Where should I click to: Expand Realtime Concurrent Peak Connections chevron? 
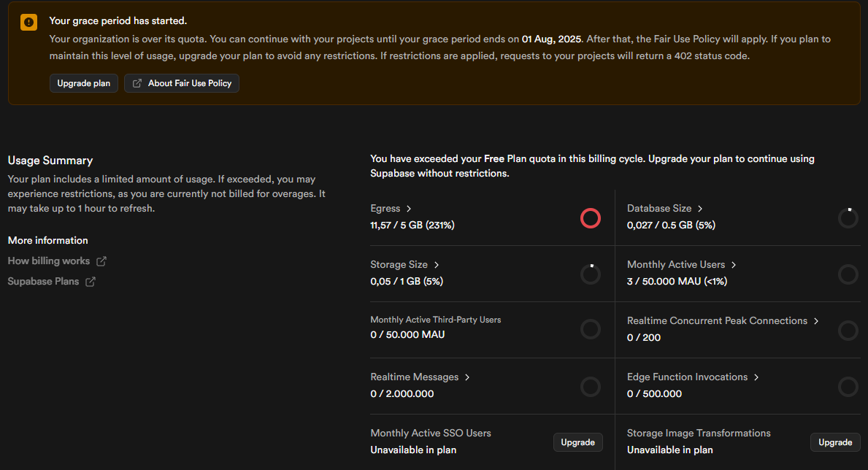pos(816,321)
